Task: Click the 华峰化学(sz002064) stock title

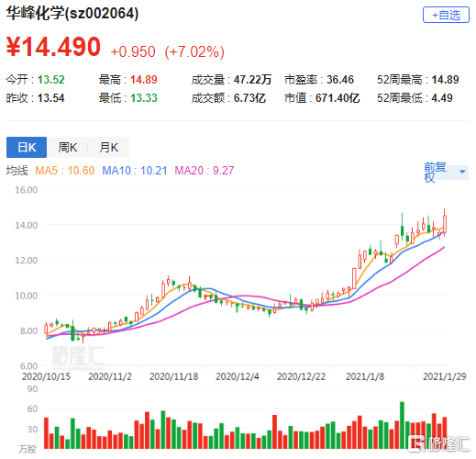Action: 72,14
